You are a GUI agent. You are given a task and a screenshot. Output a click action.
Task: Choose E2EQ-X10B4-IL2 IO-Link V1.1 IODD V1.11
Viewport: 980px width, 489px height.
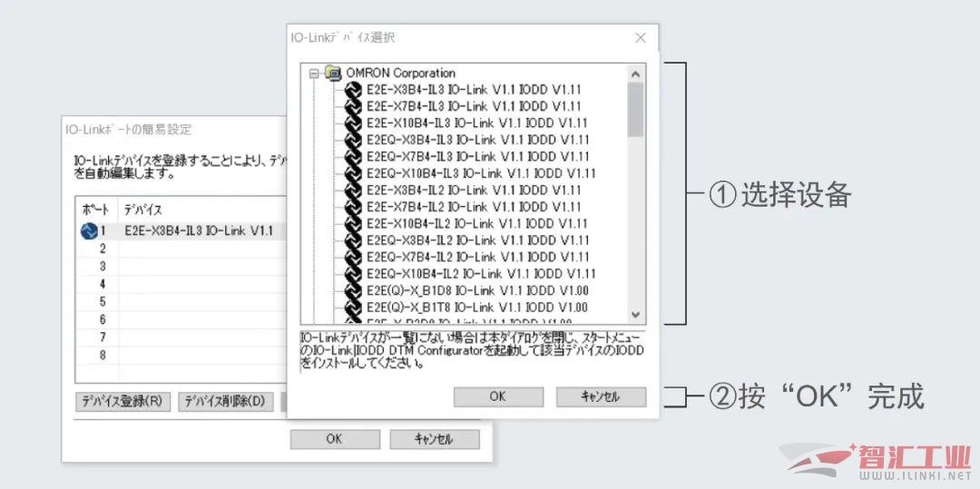481,274
